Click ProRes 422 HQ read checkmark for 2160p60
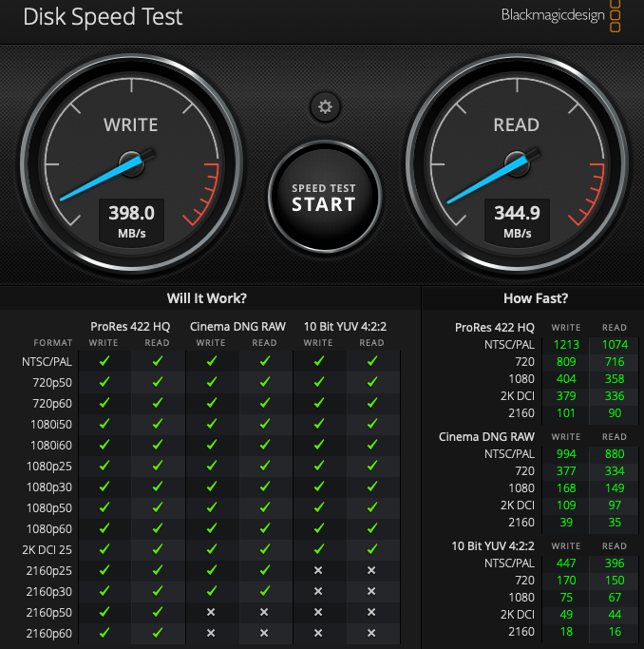Image resolution: width=644 pixels, height=649 pixels. coord(158,633)
